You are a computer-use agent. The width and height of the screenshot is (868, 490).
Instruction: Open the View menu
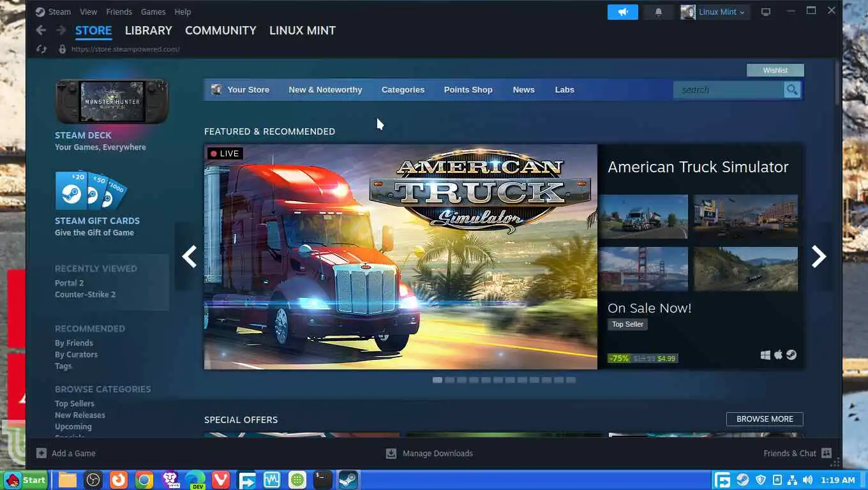click(89, 11)
